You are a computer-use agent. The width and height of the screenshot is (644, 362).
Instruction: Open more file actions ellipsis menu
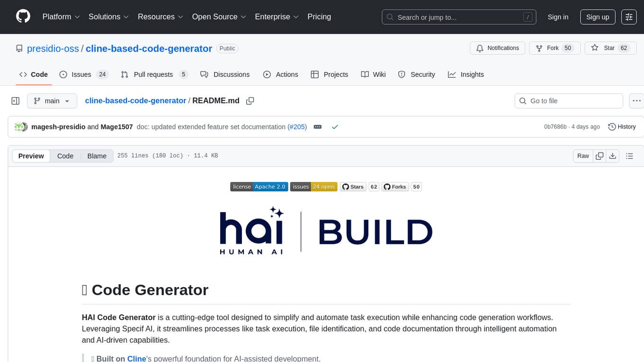636,101
